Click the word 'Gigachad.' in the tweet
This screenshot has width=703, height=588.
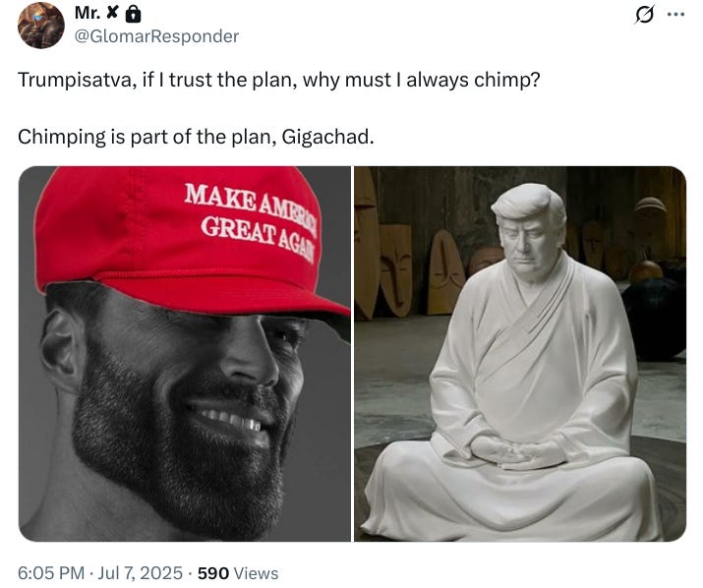tap(327, 137)
